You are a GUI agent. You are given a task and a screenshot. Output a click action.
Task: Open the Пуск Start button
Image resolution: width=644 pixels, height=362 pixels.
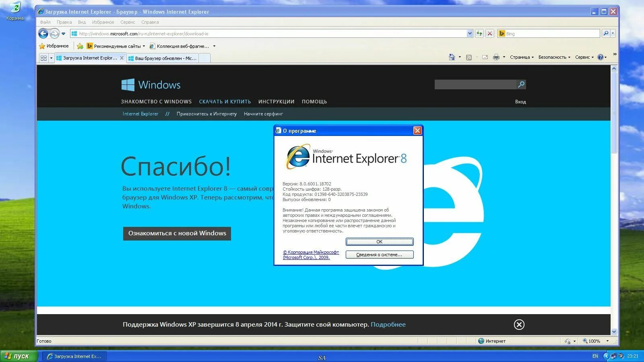click(x=19, y=356)
